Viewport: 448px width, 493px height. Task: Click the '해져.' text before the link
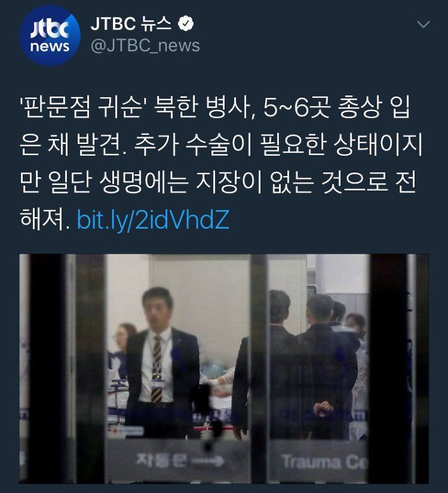tap(45, 220)
